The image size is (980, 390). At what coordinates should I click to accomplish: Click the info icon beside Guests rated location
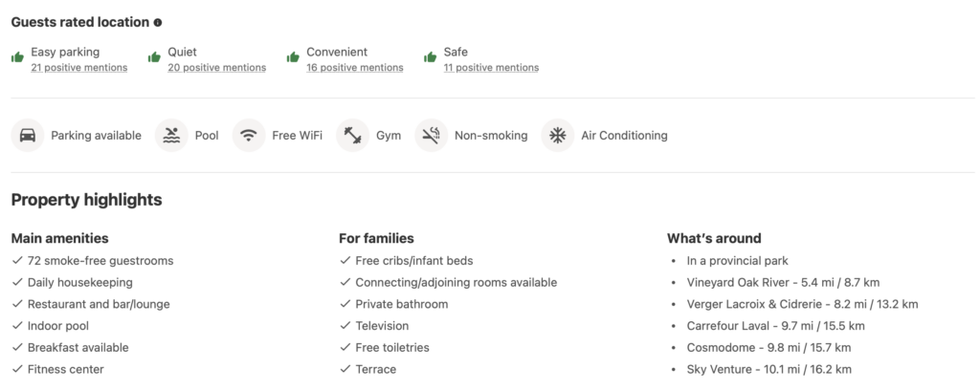tap(158, 22)
